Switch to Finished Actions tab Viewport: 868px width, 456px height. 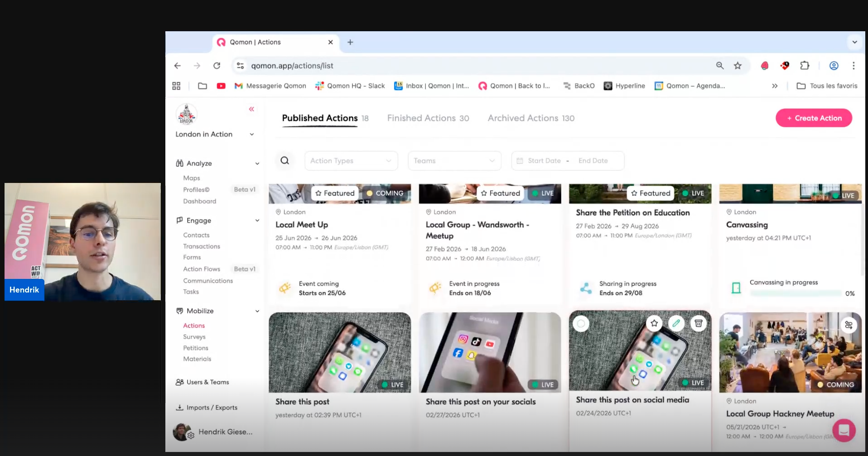pos(428,118)
